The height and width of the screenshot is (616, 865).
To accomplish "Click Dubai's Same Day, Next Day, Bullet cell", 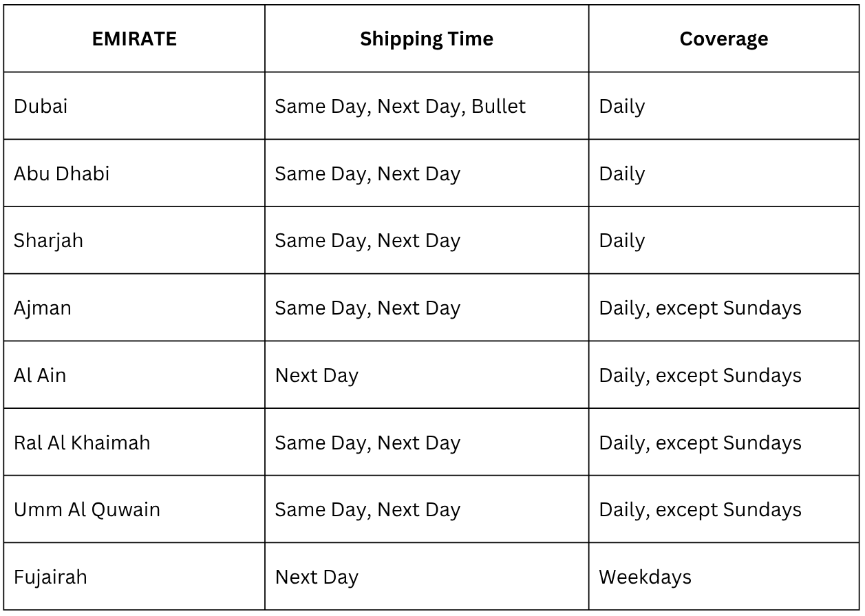I will pos(400,107).
